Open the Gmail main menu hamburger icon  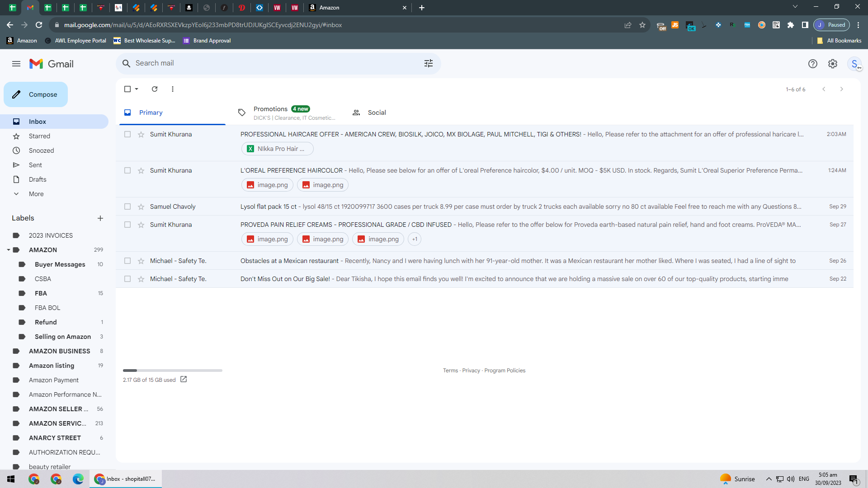(16, 64)
